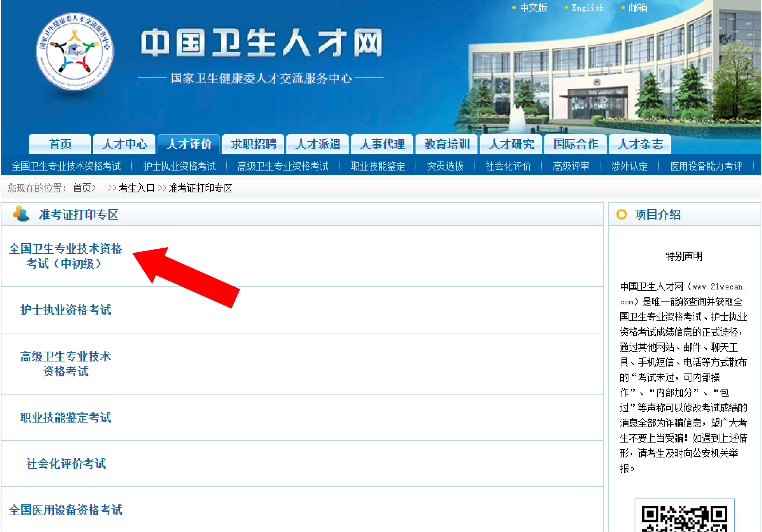Click the 准考证打印专区 panel heading

click(79, 214)
